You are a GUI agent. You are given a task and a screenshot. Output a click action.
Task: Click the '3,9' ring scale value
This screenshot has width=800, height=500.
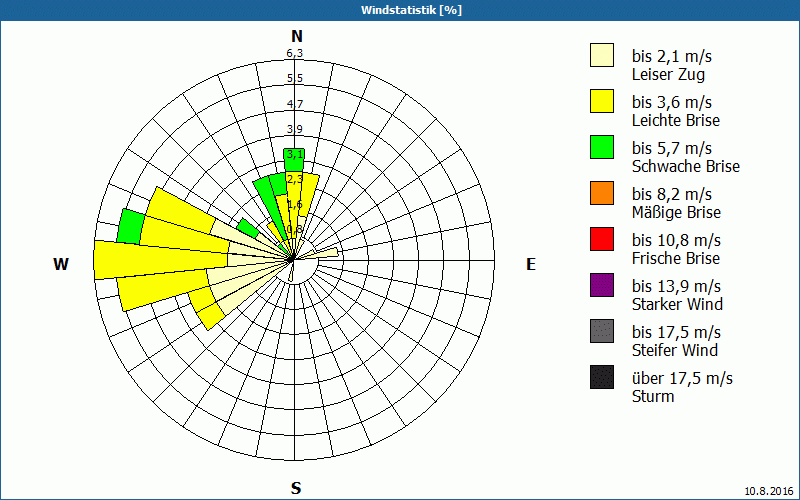[x=295, y=129]
